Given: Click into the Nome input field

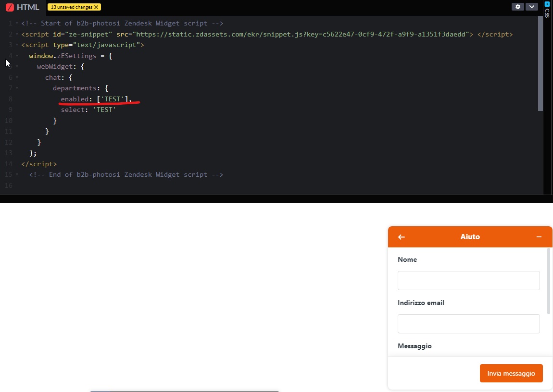Looking at the screenshot, I should click(468, 281).
